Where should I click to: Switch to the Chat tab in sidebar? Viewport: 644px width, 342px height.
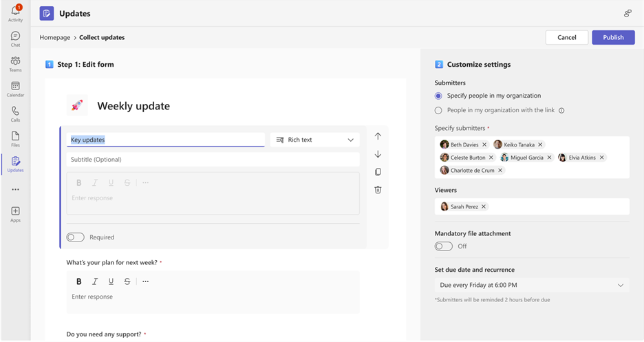click(15, 39)
